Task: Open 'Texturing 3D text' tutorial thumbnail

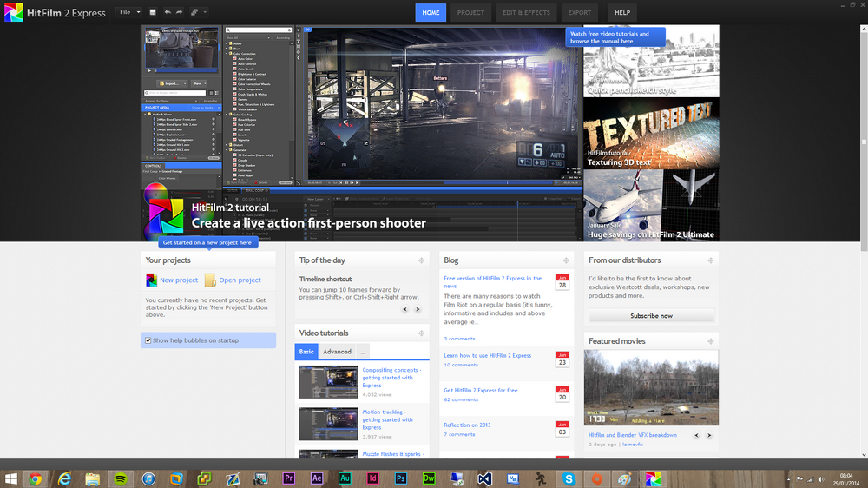Action: point(651,134)
